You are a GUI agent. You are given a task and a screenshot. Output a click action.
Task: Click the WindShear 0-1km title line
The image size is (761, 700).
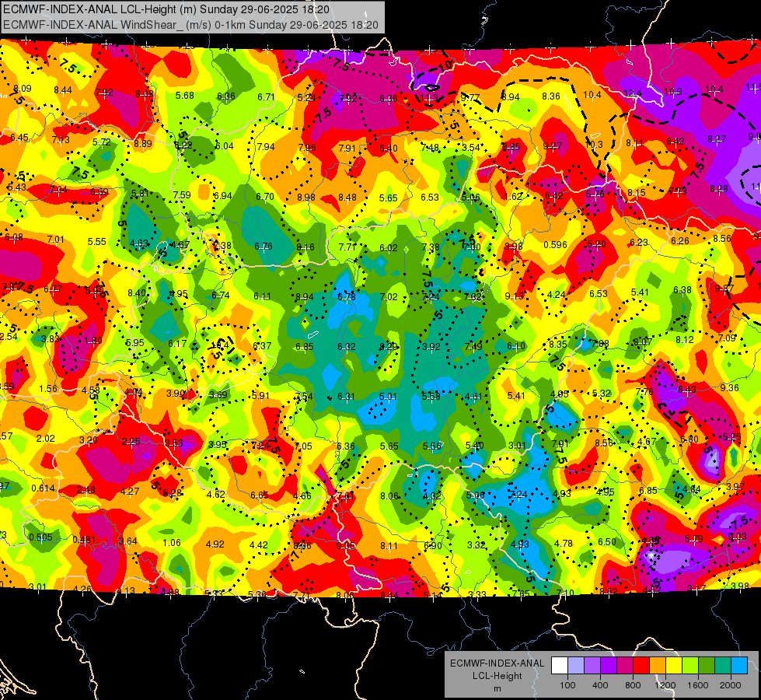point(190,25)
